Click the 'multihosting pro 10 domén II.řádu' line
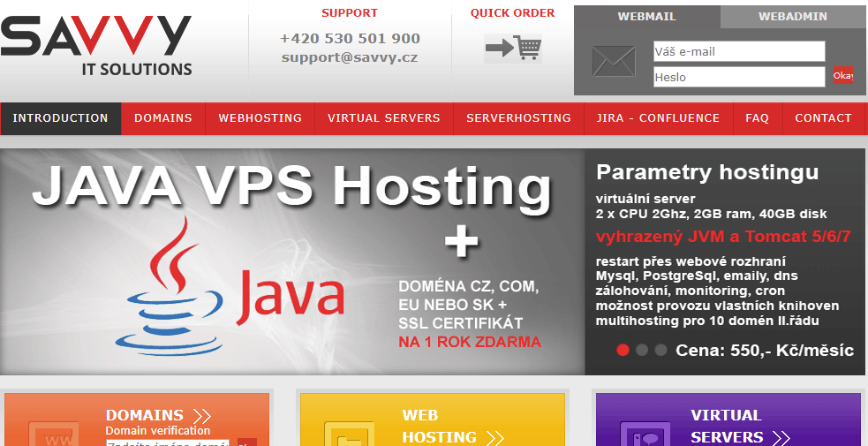Viewport: 868px width, 446px height. (x=707, y=321)
